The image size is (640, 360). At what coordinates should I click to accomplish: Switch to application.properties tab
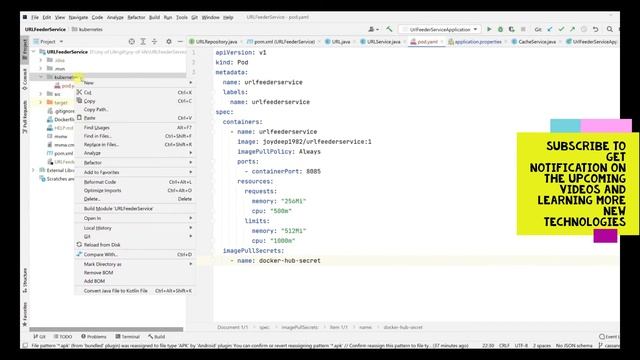477,42
